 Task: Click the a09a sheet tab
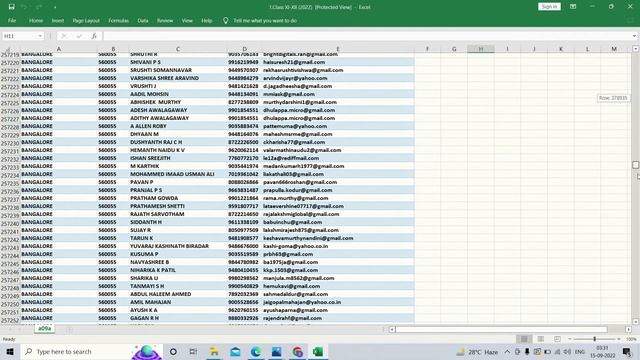[x=44, y=329]
